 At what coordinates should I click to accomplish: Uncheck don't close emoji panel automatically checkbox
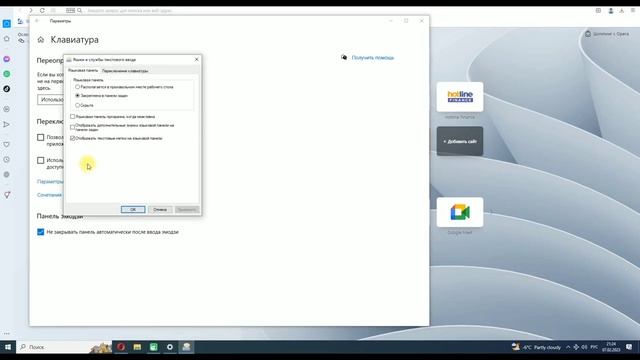40,232
